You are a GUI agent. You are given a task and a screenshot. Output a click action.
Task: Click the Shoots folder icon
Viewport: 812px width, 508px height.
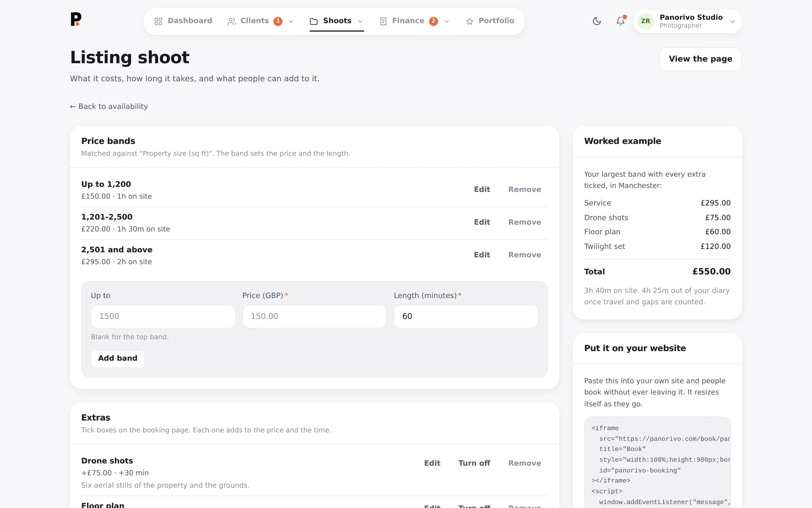click(314, 21)
